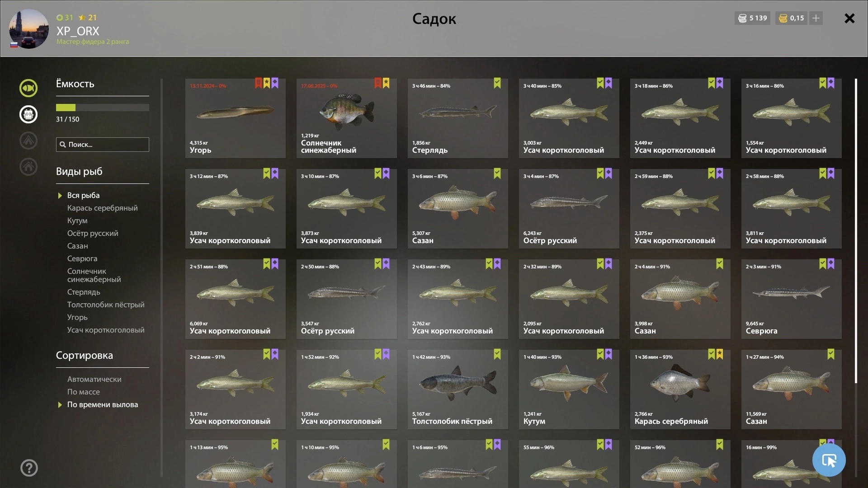The height and width of the screenshot is (488, 868).
Task: Sort by По массе
Action: 84,392
